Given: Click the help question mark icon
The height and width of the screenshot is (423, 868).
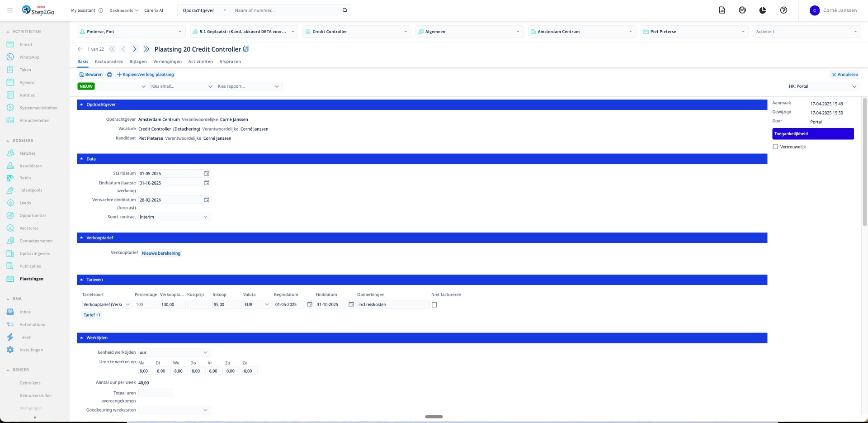Looking at the screenshot, I should click(783, 10).
